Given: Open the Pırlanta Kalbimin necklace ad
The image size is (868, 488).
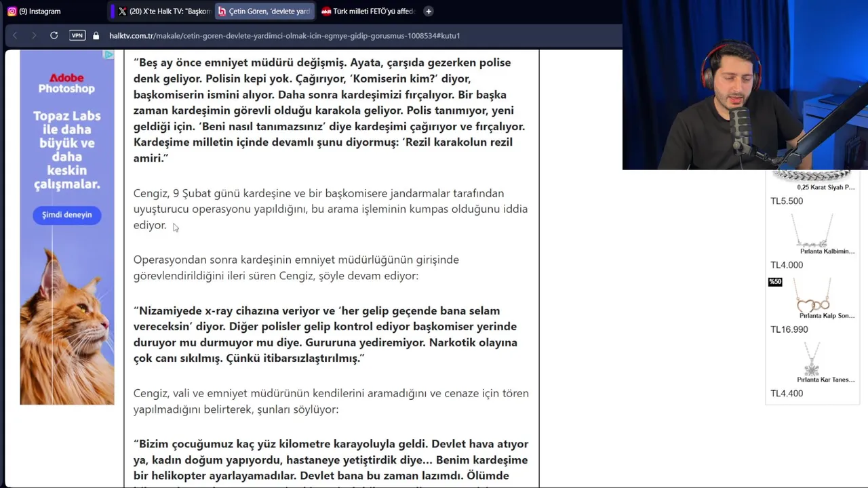Looking at the screenshot, I should coord(812,235).
